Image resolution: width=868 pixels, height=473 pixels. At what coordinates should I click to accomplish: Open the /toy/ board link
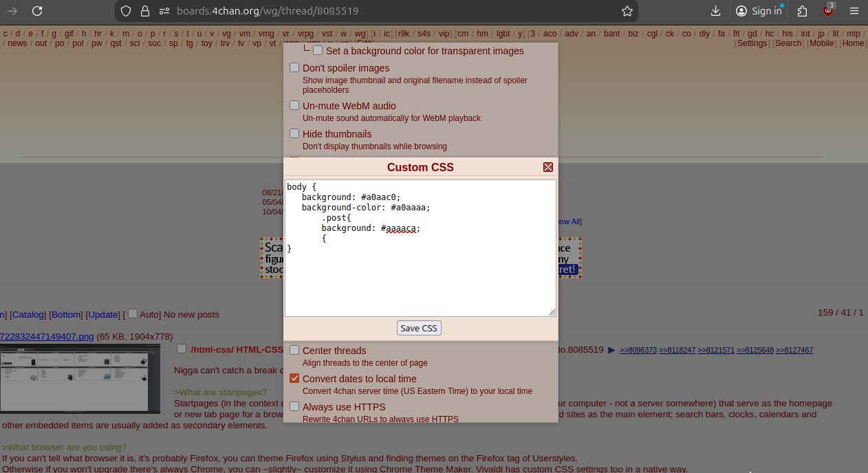(x=206, y=43)
